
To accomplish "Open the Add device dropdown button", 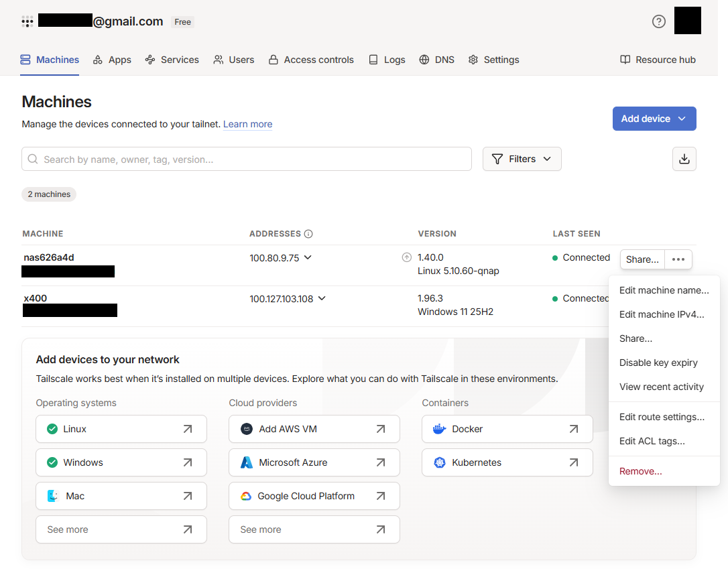I will coord(654,119).
